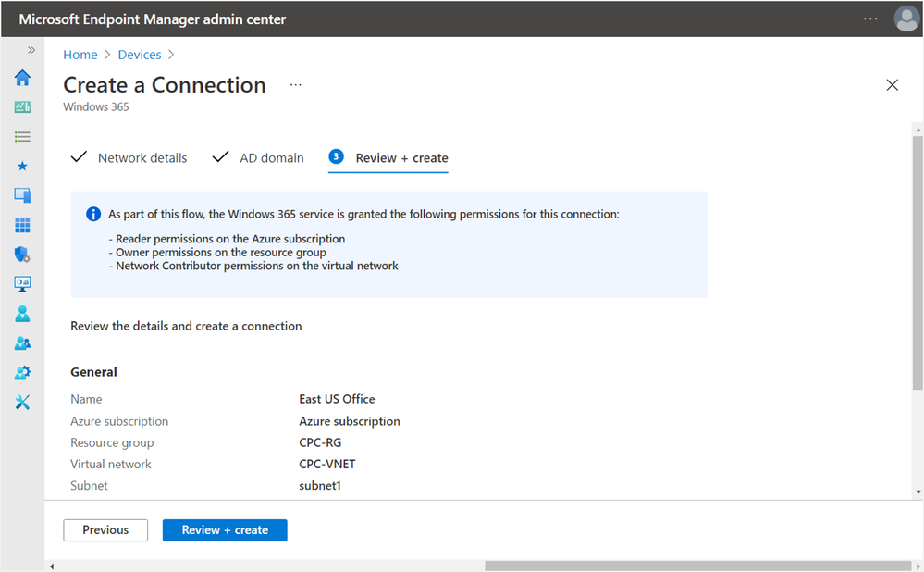Click the Create a Connection heading

[x=165, y=85]
